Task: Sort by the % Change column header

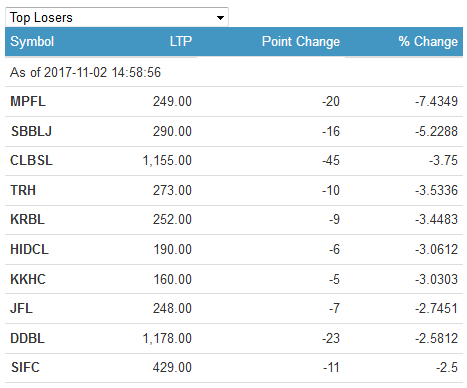Action: [428, 42]
